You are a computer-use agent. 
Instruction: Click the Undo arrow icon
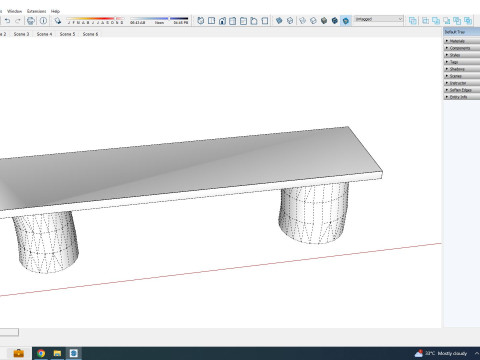pos(7,21)
